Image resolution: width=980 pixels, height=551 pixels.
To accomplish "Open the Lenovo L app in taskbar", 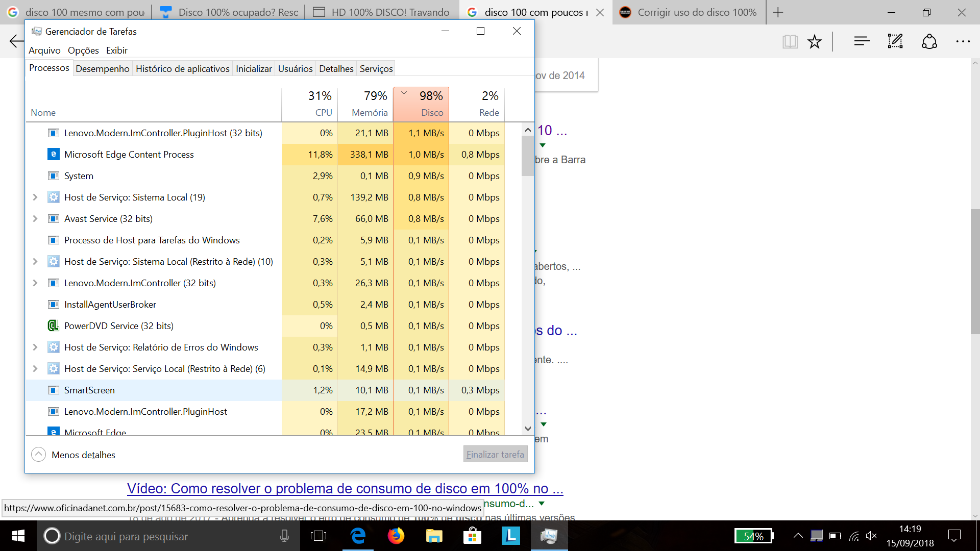I will (x=510, y=536).
